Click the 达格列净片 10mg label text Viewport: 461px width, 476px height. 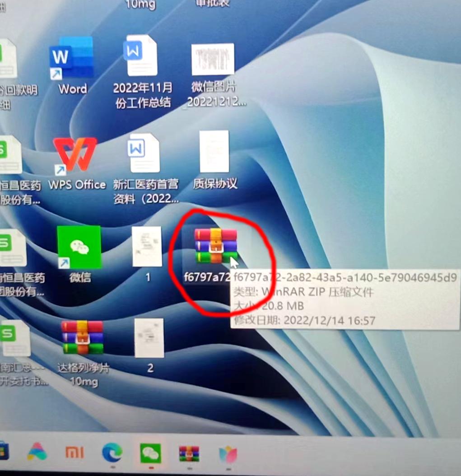coord(84,374)
